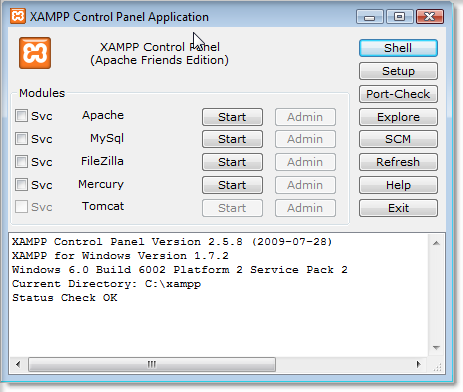The height and width of the screenshot is (392, 463).
Task: Click the 'Status Check OK' log line
Action: (x=65, y=298)
